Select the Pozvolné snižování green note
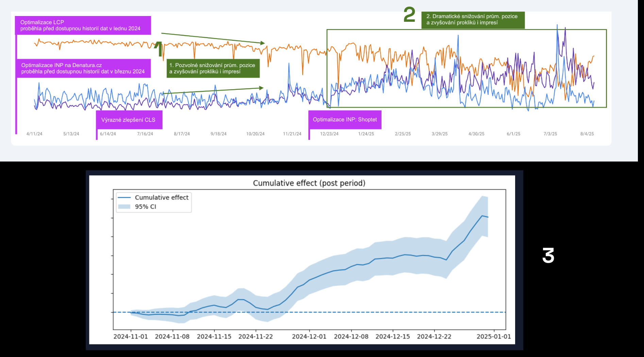This screenshot has width=644, height=357. coord(213,68)
